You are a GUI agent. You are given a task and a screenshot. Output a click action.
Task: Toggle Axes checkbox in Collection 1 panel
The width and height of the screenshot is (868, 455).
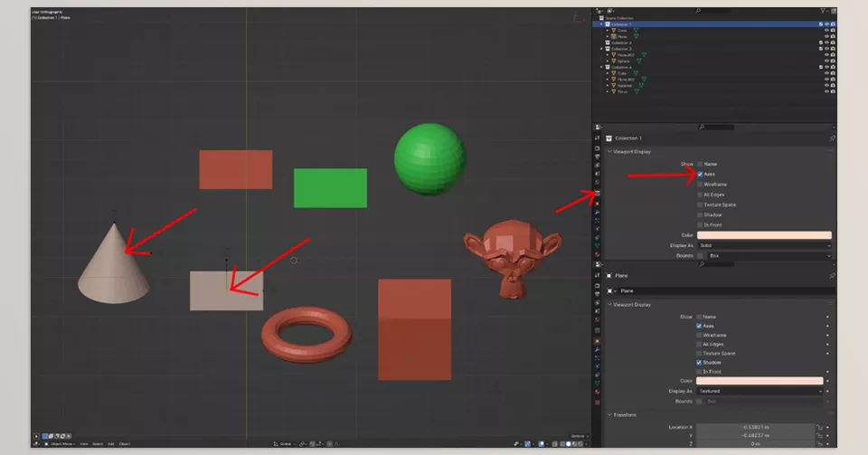700,175
